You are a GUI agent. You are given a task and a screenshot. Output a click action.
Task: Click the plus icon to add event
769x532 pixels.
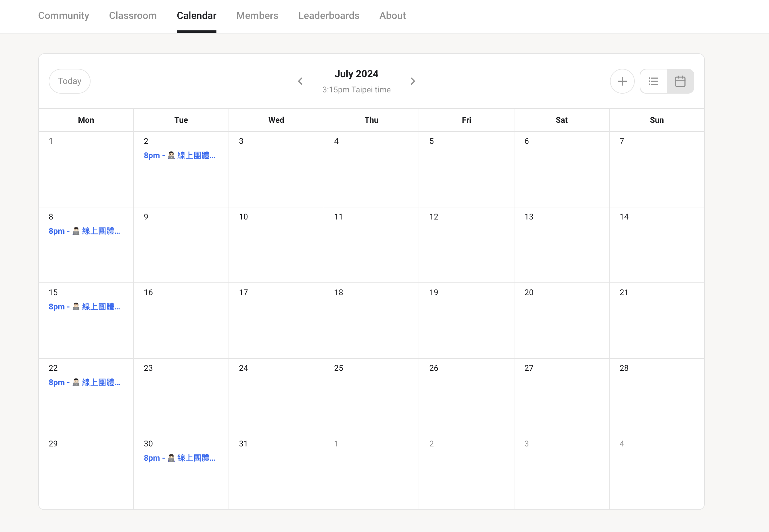622,81
